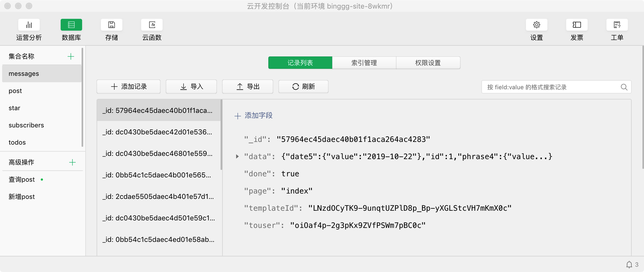Open the 运营分析 analytics icon
The image size is (644, 272).
(29, 25)
